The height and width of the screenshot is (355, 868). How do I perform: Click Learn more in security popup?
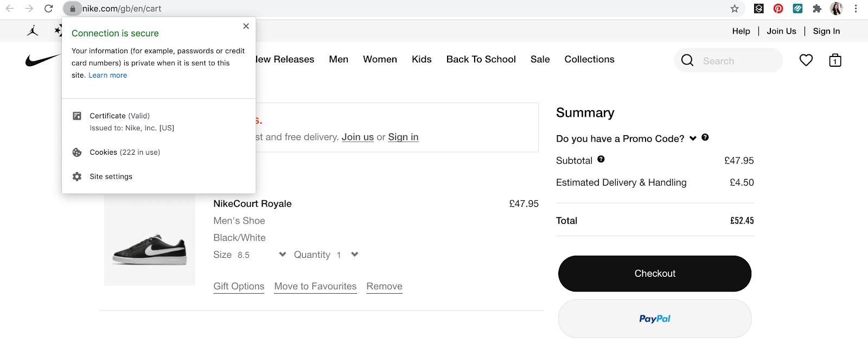[x=107, y=75]
